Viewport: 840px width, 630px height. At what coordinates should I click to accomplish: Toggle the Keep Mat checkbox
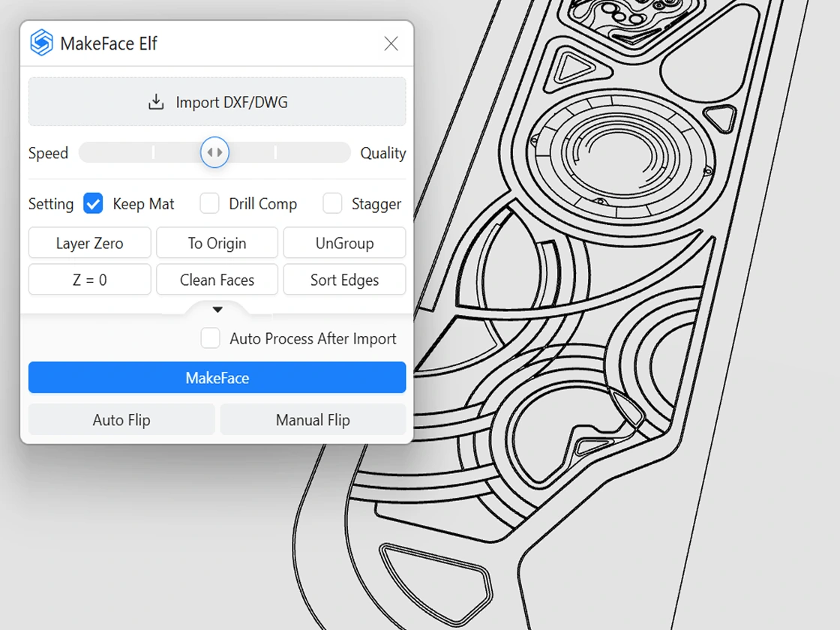click(93, 203)
